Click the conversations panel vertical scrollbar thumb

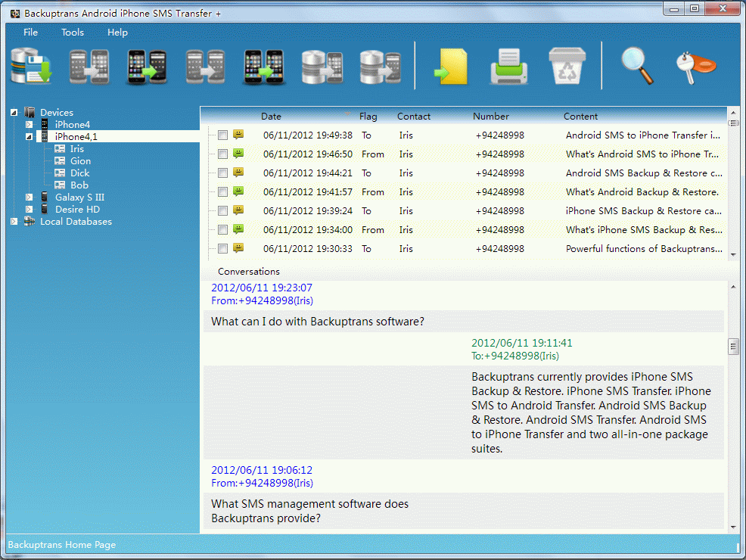point(732,347)
